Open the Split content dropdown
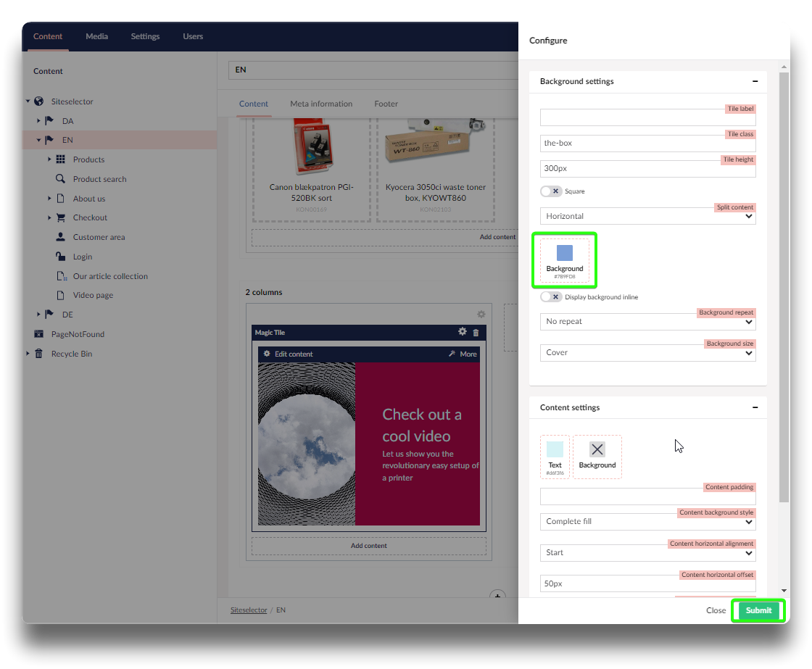812x669 pixels. pos(647,216)
